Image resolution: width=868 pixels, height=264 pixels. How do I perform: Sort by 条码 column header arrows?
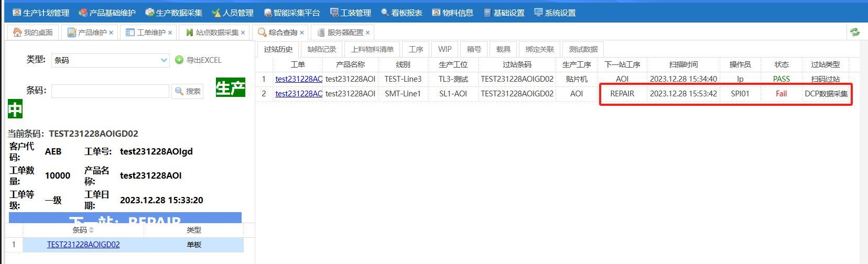coord(91,230)
